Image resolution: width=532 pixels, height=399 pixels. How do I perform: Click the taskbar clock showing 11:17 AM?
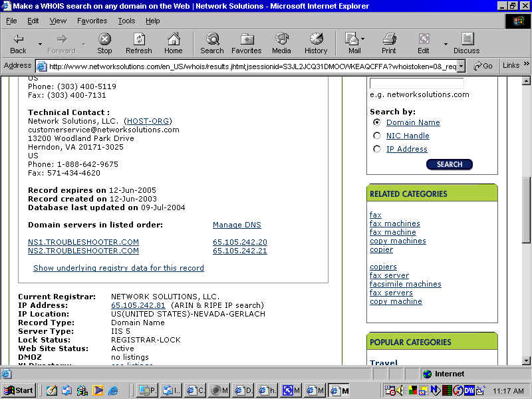pyautogui.click(x=507, y=391)
